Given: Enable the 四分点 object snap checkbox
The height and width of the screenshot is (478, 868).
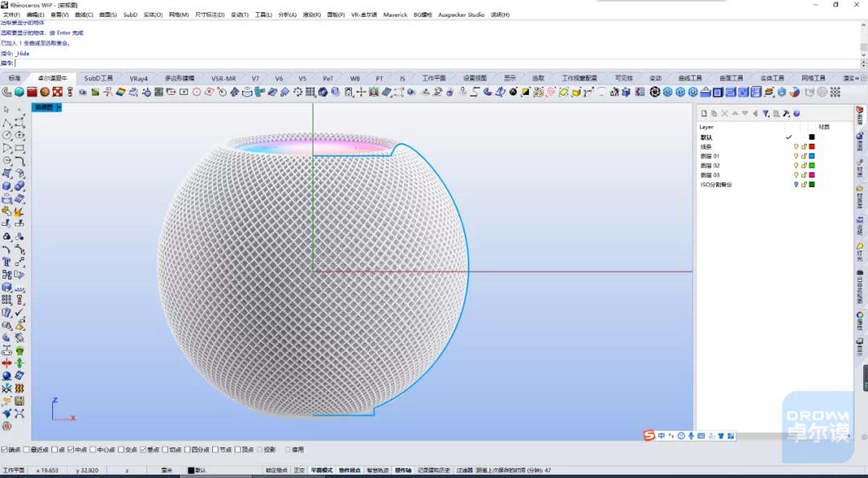Looking at the screenshot, I should [x=187, y=450].
